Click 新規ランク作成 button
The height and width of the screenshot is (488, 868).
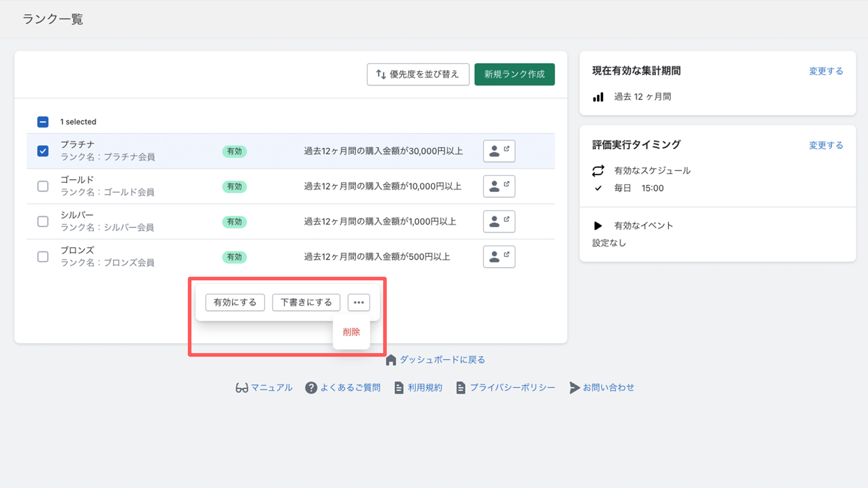click(x=514, y=74)
